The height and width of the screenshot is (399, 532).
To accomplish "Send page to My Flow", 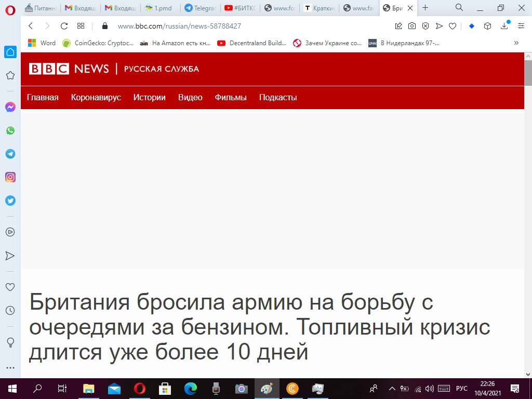I will [x=439, y=26].
